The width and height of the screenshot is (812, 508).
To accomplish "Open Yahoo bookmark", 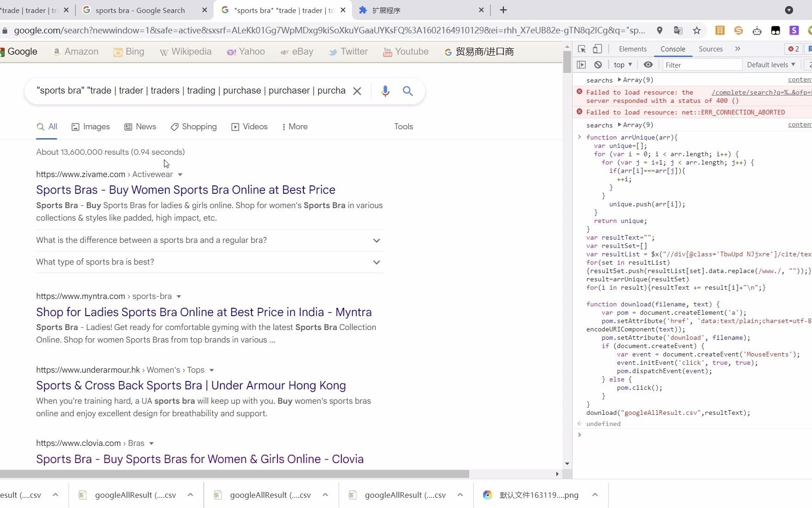I will coord(245,51).
